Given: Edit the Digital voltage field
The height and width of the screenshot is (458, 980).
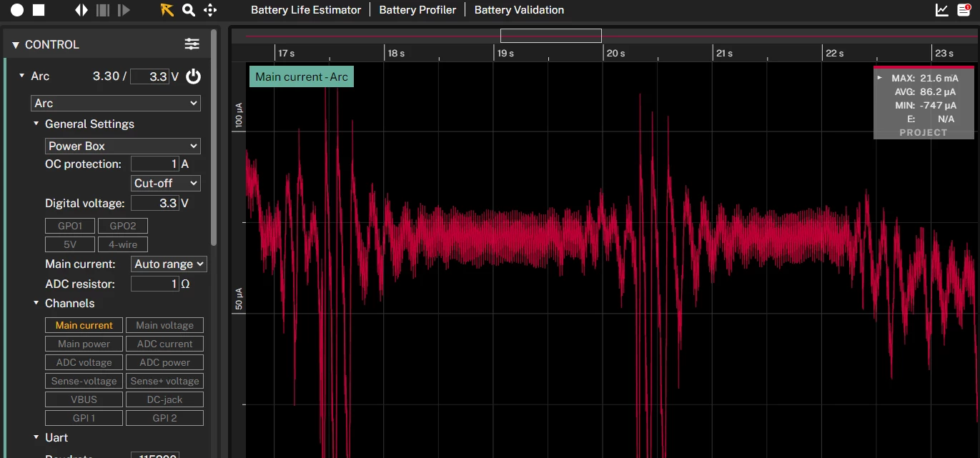Looking at the screenshot, I should 154,203.
